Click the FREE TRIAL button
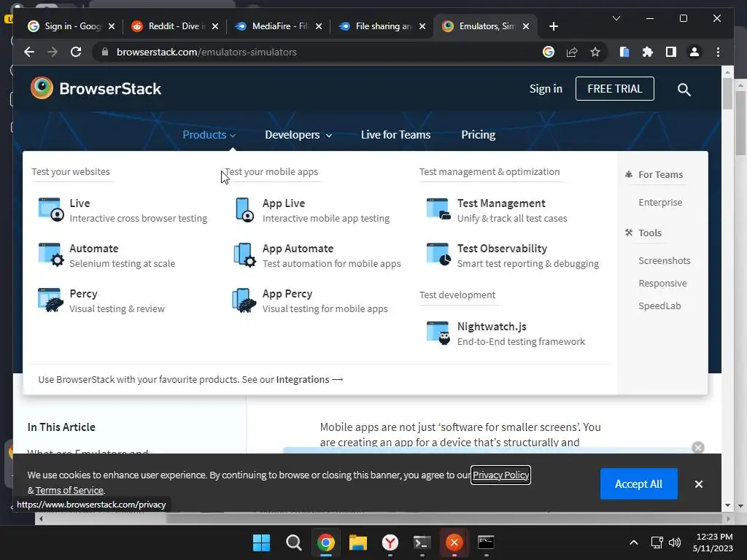This screenshot has width=747, height=560. point(614,88)
